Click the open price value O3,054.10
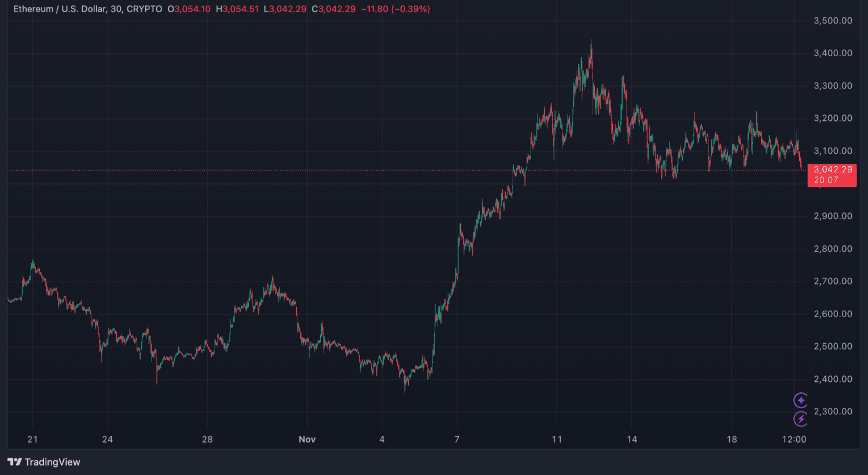Viewport: 868px width, 475px height. pos(189,9)
